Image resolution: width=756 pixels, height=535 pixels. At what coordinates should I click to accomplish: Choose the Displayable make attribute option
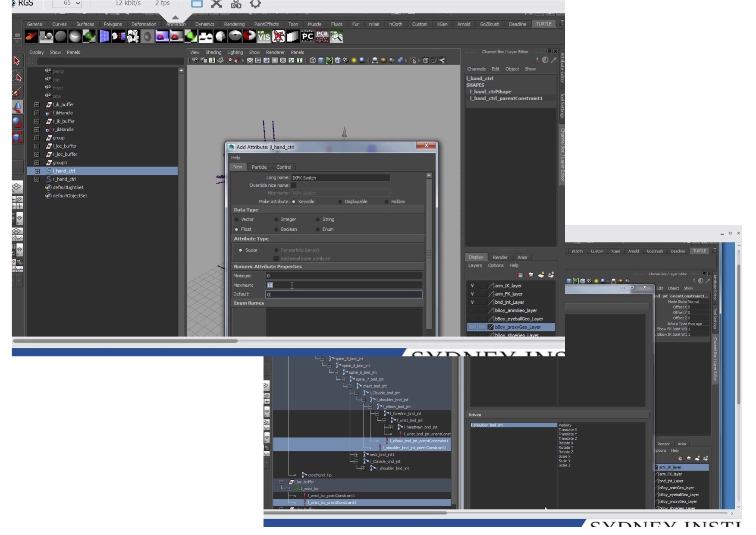tap(340, 201)
